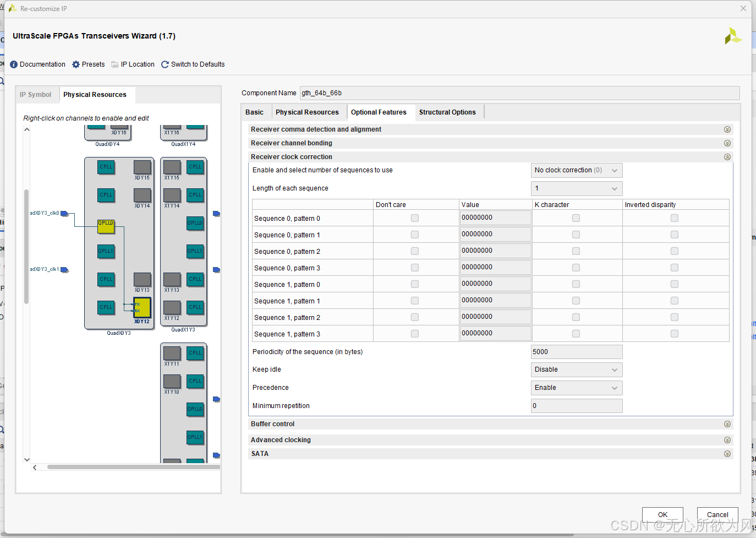The image size is (756, 538).
Task: Toggle Don't care for Sequence 0, pattern 0
Action: coord(415,218)
